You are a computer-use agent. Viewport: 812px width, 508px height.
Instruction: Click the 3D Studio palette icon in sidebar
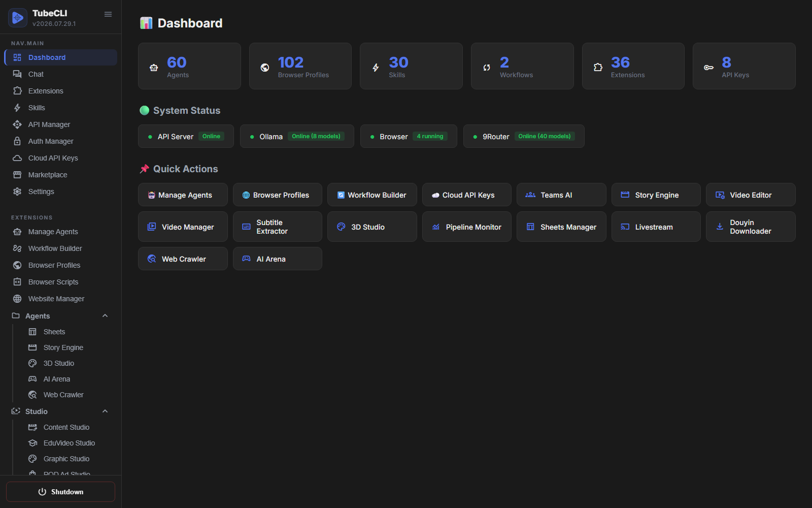(x=32, y=363)
